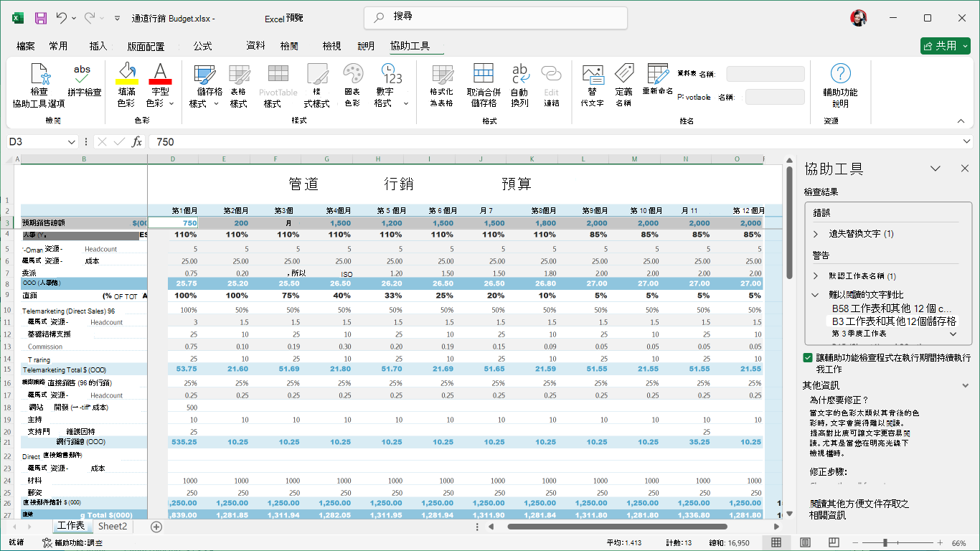Click the search box 搜尋
The image size is (980, 551).
496,18
